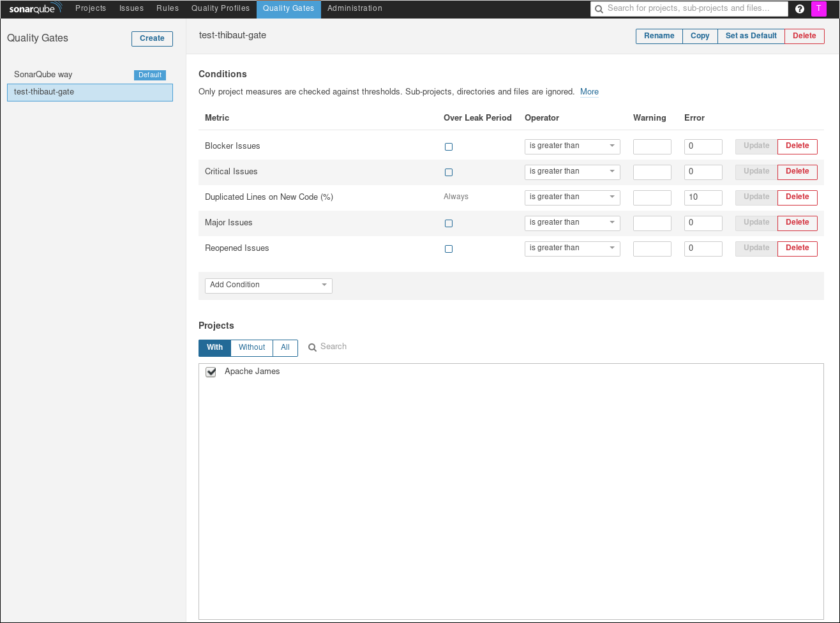
Task: Delete the quality gate via header Delete
Action: tap(804, 36)
